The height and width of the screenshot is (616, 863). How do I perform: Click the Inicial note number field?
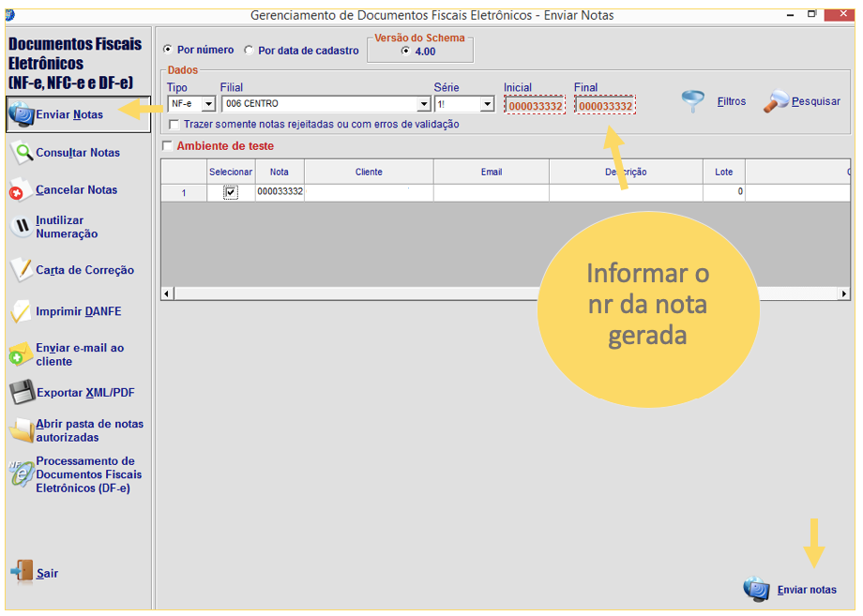pyautogui.click(x=534, y=106)
